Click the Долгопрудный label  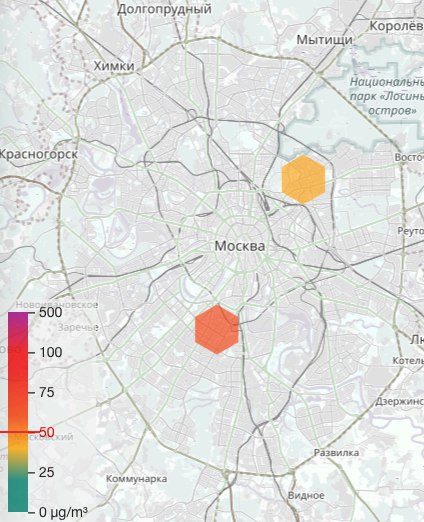(x=164, y=9)
